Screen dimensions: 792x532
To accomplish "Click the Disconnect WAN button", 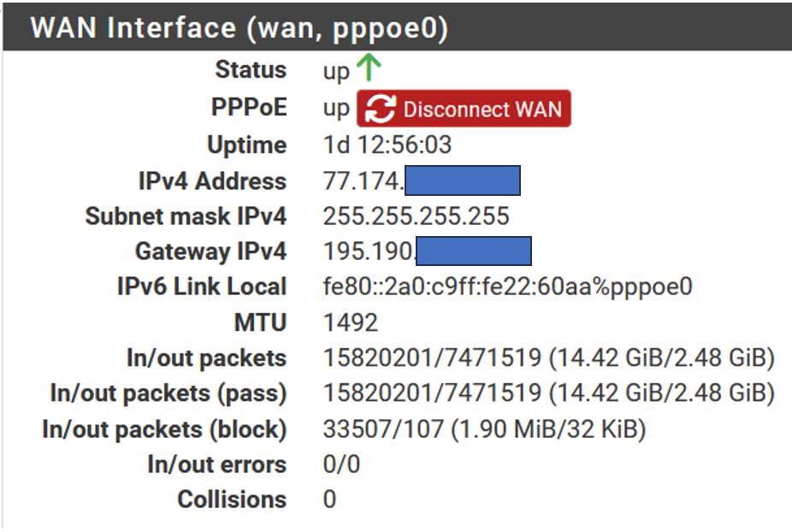I will pos(464,109).
